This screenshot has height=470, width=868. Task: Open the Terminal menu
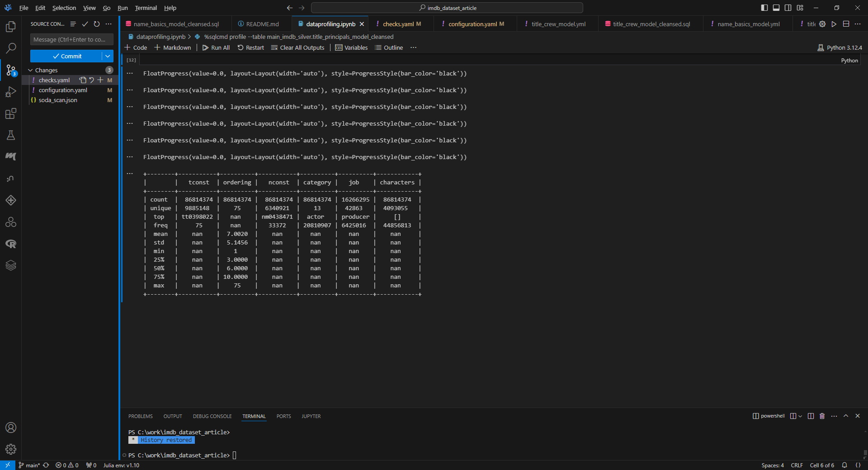pos(146,8)
